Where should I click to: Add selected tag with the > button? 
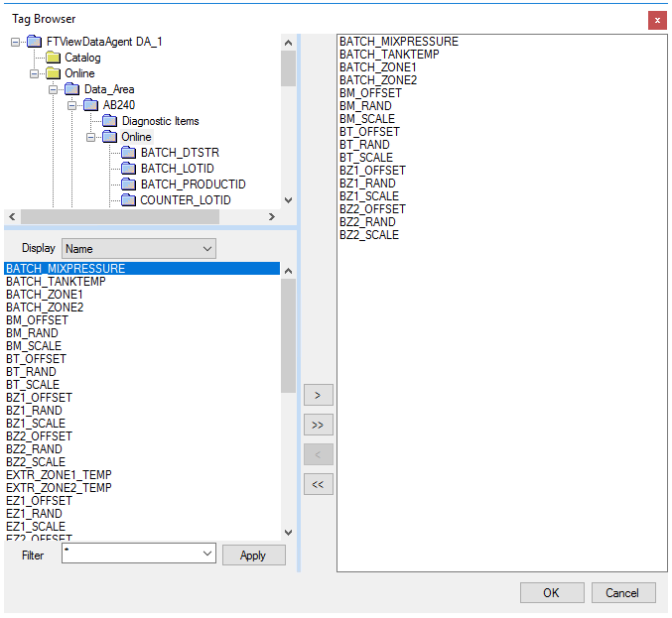(318, 395)
